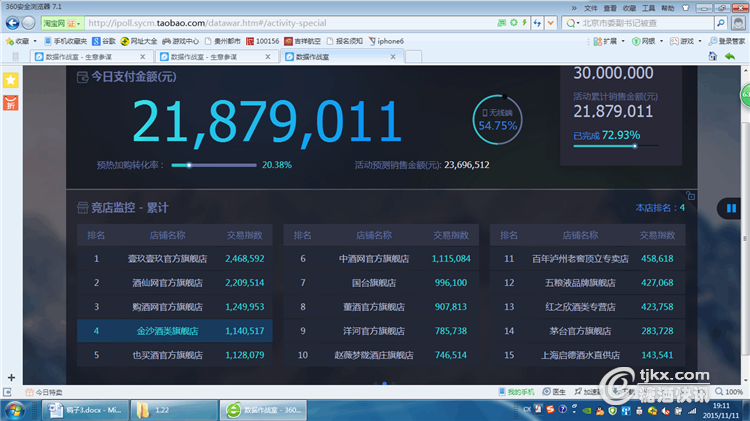Image resolution: width=750 pixels, height=421 pixels.
Task: Click the yellow star sidebar icon
Action: tap(11, 80)
